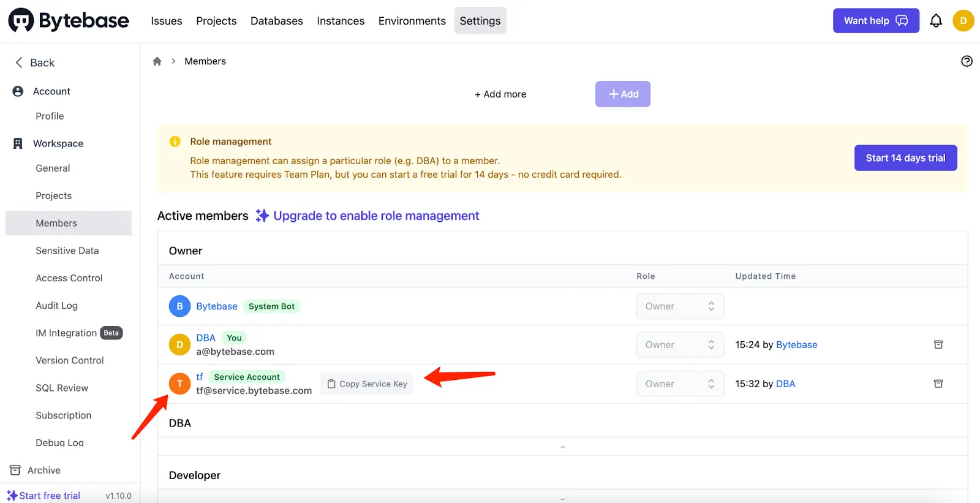Click DBA link in tf updated time
The width and height of the screenshot is (980, 503).
785,384
